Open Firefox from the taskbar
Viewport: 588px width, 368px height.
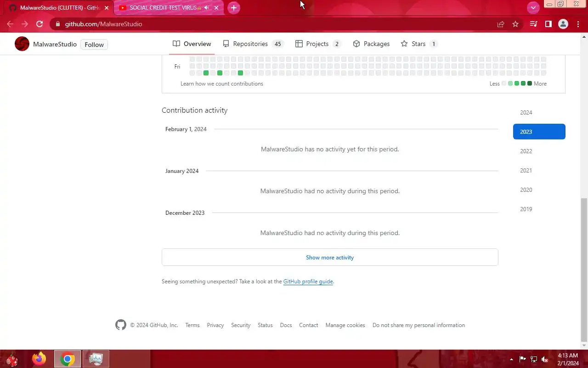40,359
